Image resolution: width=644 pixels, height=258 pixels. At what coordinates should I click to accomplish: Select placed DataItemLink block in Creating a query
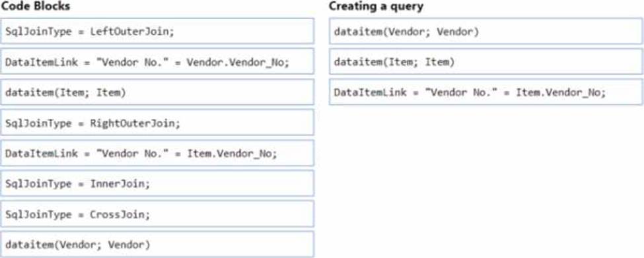(486, 92)
